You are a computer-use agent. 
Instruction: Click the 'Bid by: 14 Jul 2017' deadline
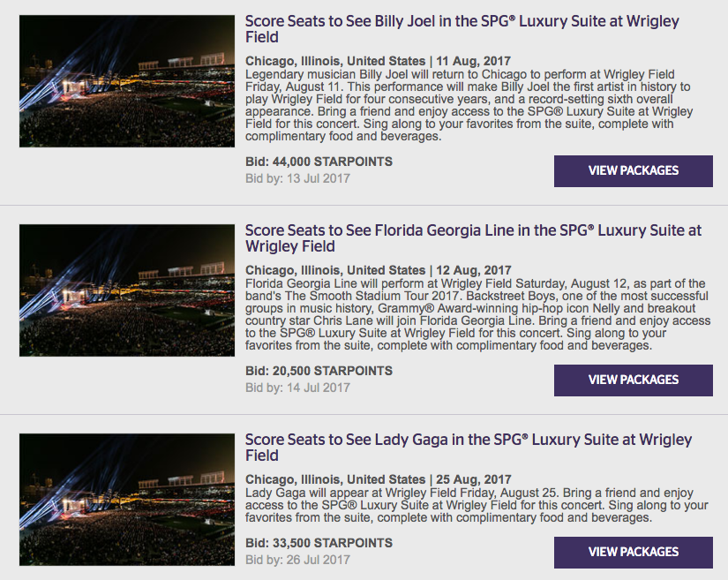tap(297, 388)
